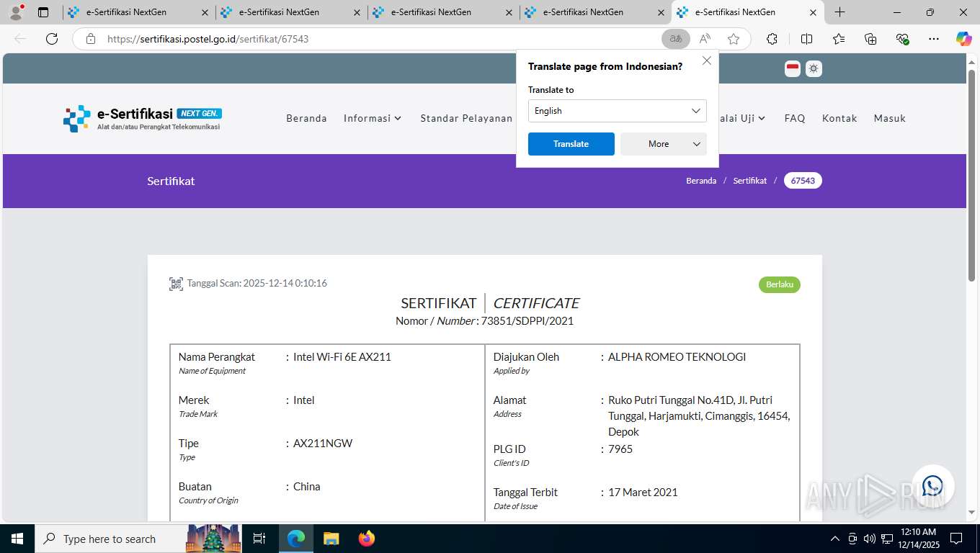Open a new browser tab
Screen dimensions: 980x553
tap(839, 12)
